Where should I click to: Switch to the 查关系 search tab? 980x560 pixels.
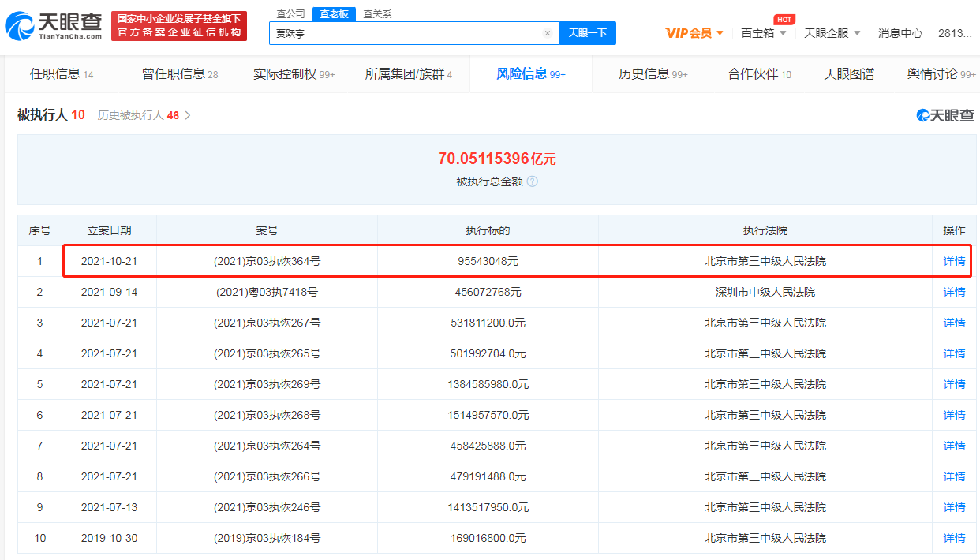tap(377, 14)
